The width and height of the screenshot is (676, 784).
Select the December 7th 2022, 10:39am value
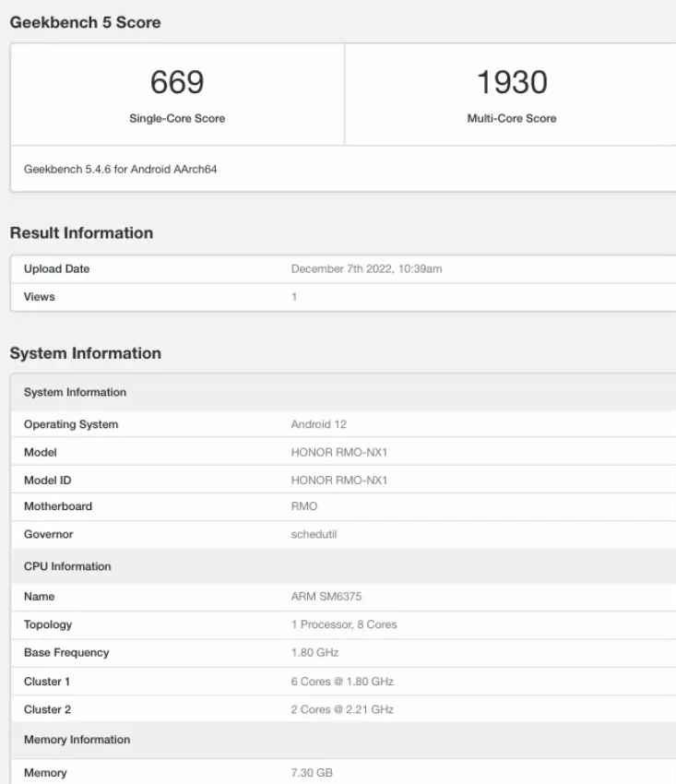[366, 269]
